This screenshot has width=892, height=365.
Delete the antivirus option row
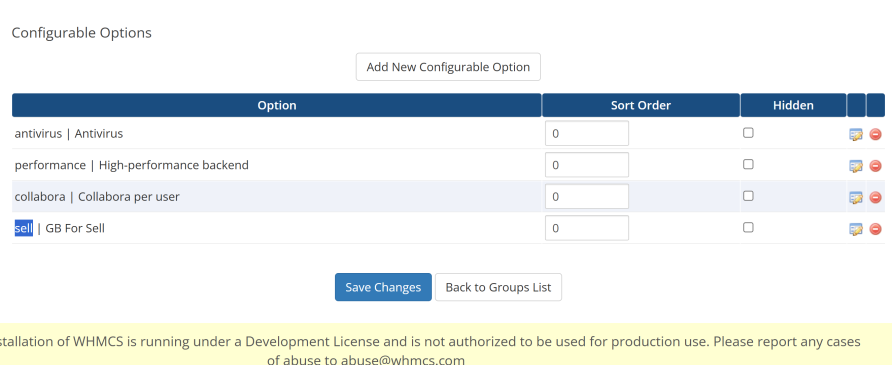[x=876, y=134]
